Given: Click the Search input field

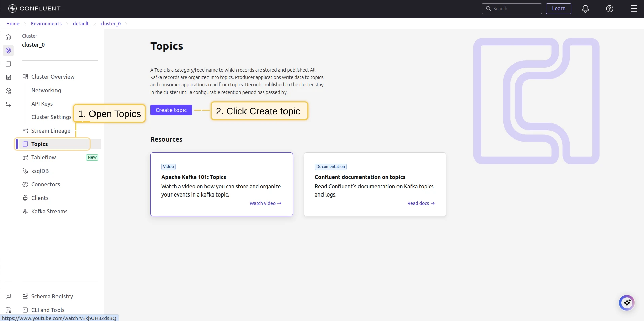Looking at the screenshot, I should (x=512, y=9).
